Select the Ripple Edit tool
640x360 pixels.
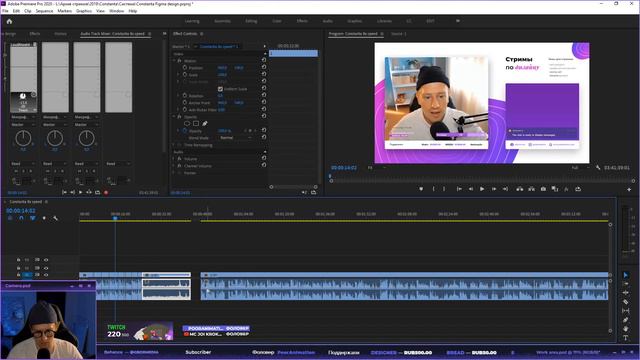click(625, 293)
